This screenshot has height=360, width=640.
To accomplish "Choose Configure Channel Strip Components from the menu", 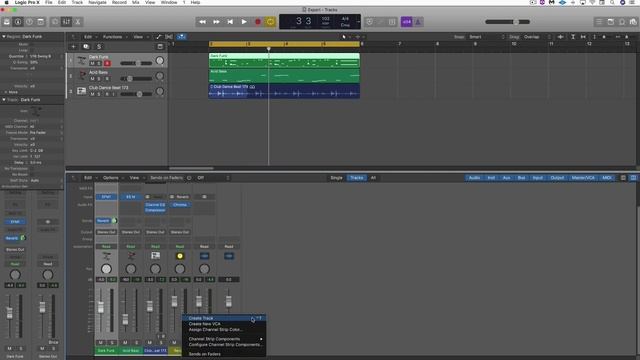I will 224,344.
